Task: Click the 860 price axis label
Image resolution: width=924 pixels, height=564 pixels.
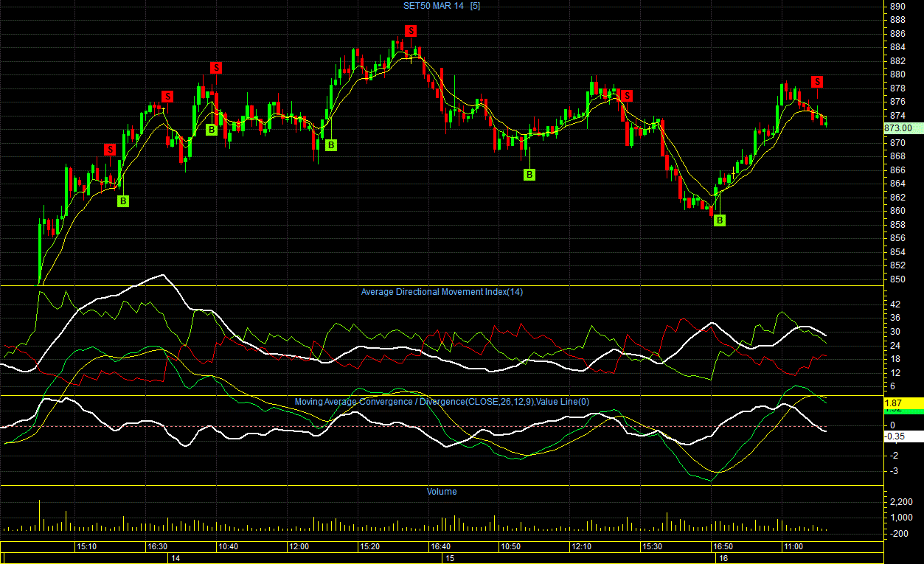Action: [x=897, y=211]
